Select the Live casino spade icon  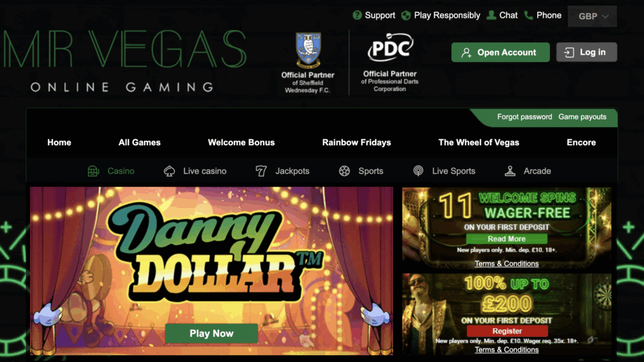tap(169, 171)
